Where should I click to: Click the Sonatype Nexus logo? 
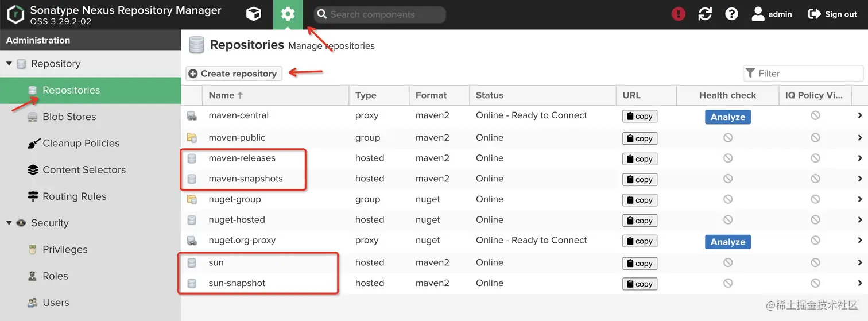pos(15,15)
